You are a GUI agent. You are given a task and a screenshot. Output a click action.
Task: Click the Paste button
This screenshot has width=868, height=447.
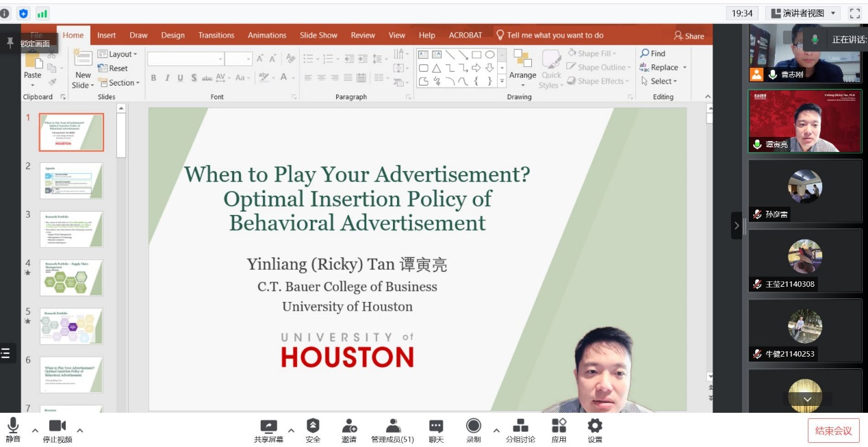[x=33, y=68]
